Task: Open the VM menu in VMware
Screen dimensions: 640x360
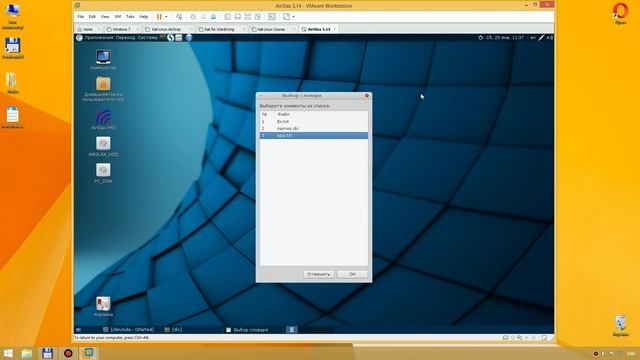Action: click(x=118, y=17)
